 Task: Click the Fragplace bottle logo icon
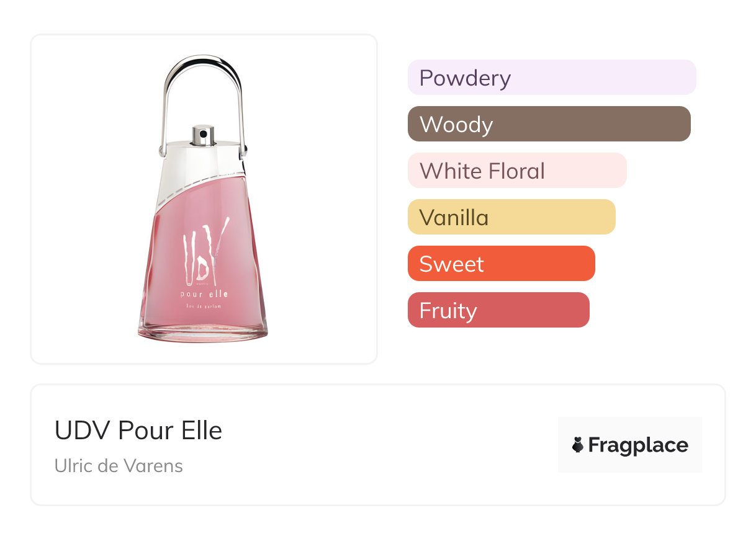point(578,445)
